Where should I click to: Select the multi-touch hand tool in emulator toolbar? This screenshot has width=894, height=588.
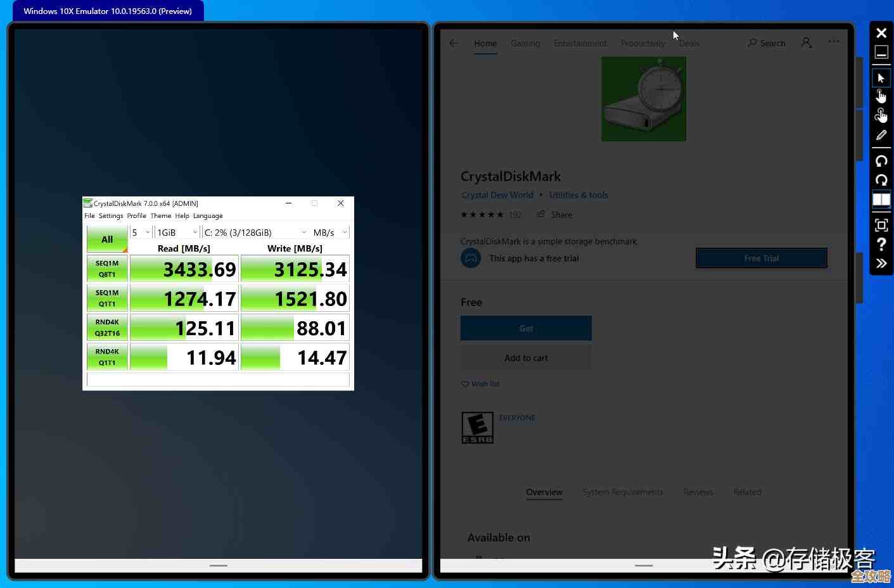pos(881,115)
